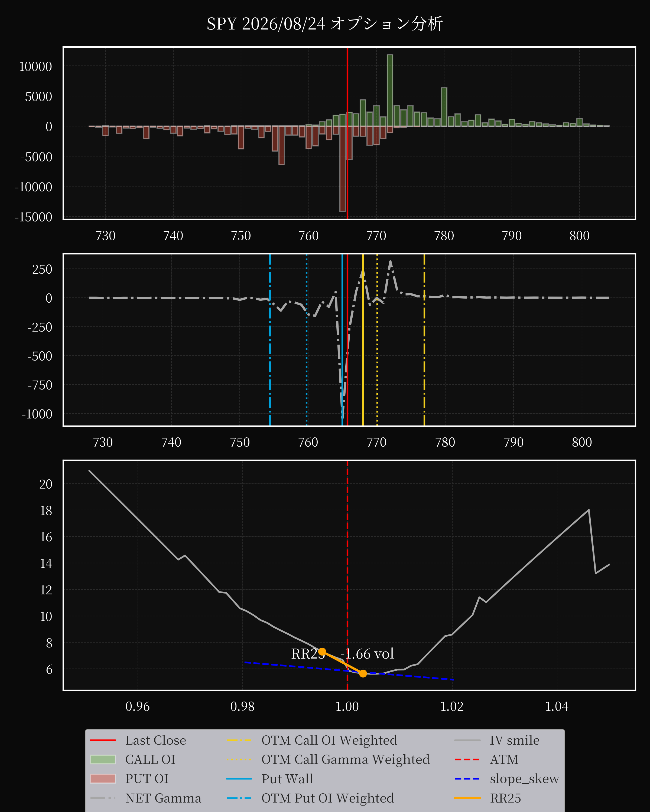Click the 'CALL OI' legend label
Viewport: 650px width, 812px height.
(150, 760)
